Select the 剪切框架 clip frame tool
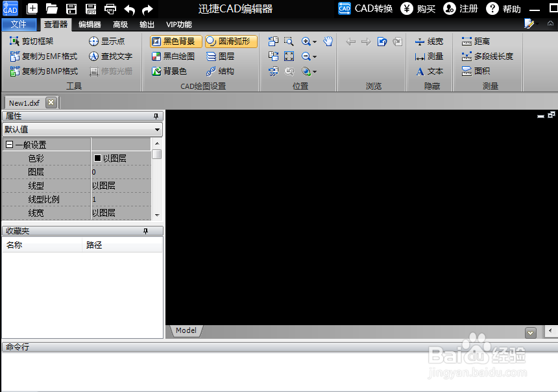The width and height of the screenshot is (558, 392). click(x=31, y=42)
